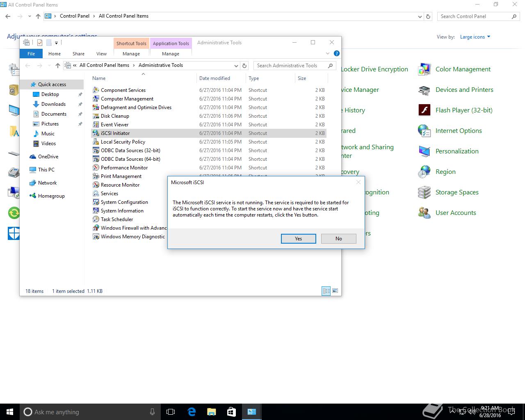Select the ODBC Data Sources (32-bit) icon
The width and height of the screenshot is (525, 420).
[96, 151]
